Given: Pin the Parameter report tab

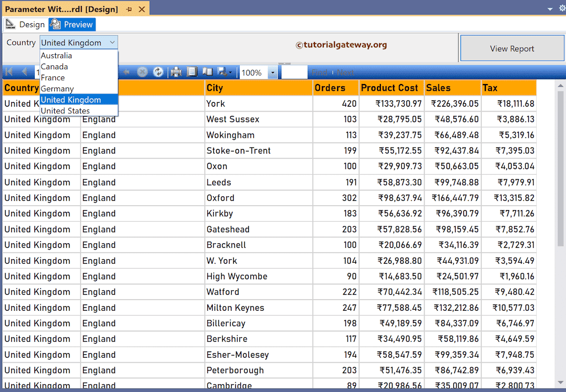Looking at the screenshot, I should click(129, 9).
